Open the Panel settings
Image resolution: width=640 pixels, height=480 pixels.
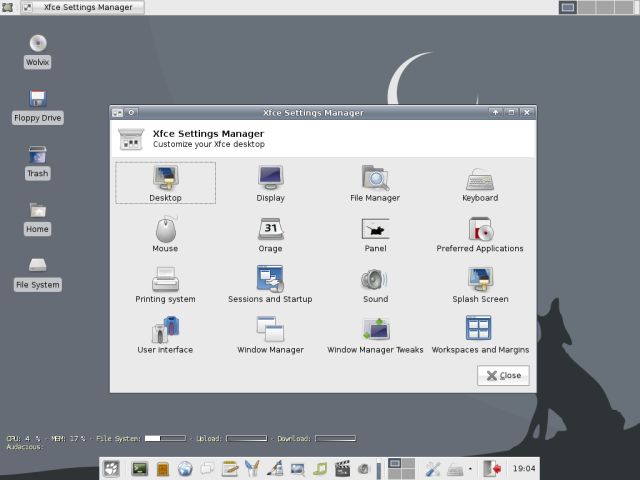click(x=375, y=232)
